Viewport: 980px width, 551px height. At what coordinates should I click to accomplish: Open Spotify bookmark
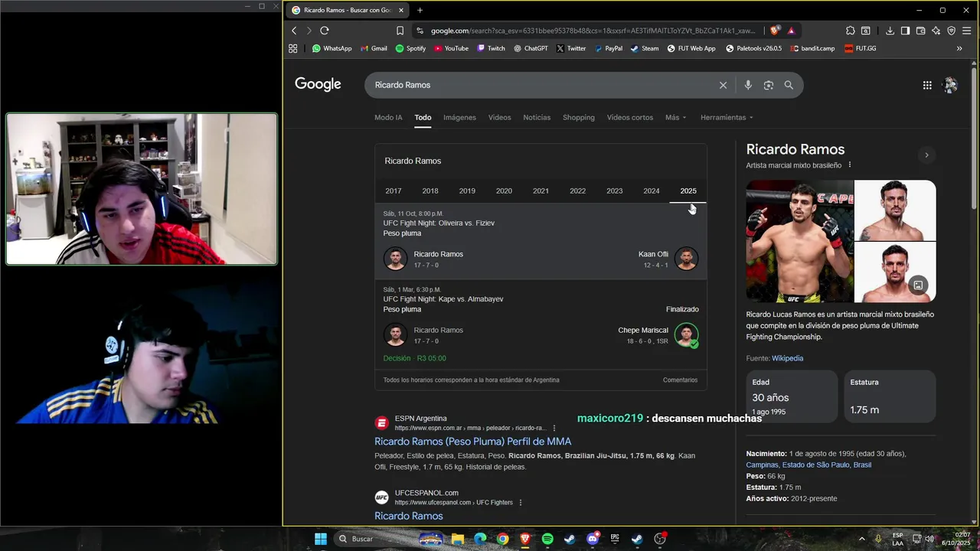(x=410, y=48)
